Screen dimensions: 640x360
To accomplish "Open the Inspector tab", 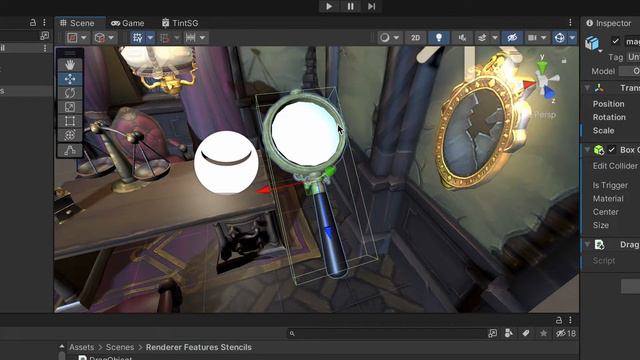I will click(609, 23).
